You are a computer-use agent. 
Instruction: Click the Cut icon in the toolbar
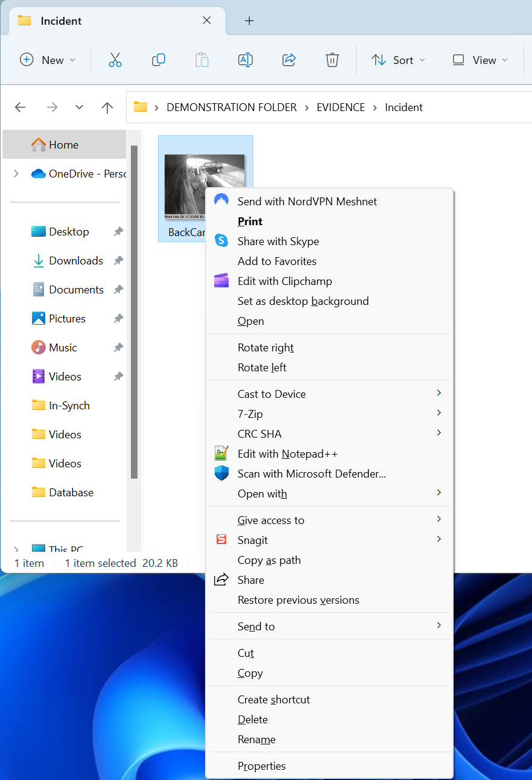coord(115,60)
